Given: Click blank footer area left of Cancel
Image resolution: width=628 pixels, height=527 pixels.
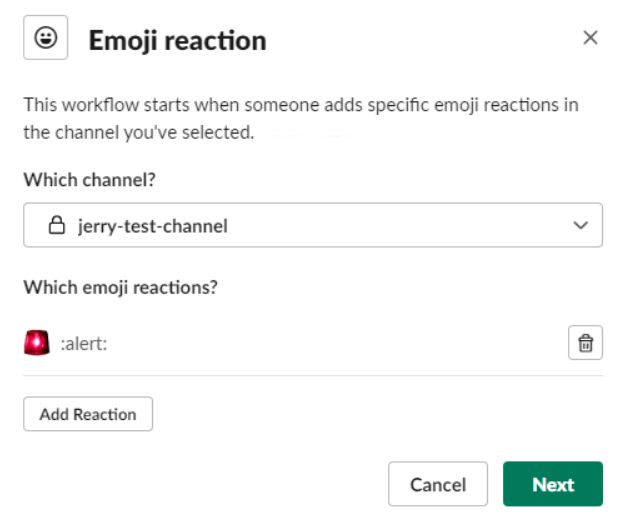Looking at the screenshot, I should 204,484.
